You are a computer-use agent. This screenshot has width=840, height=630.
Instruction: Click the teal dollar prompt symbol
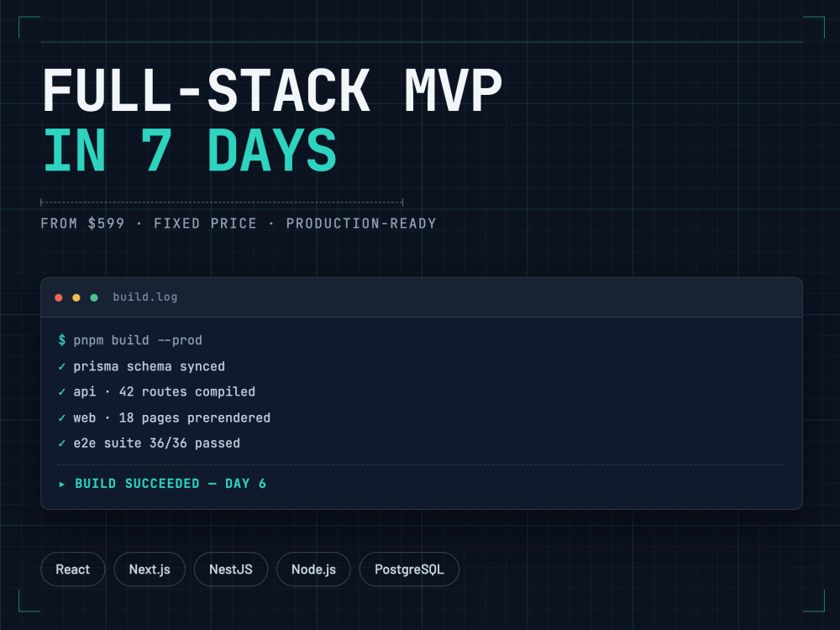tap(62, 340)
